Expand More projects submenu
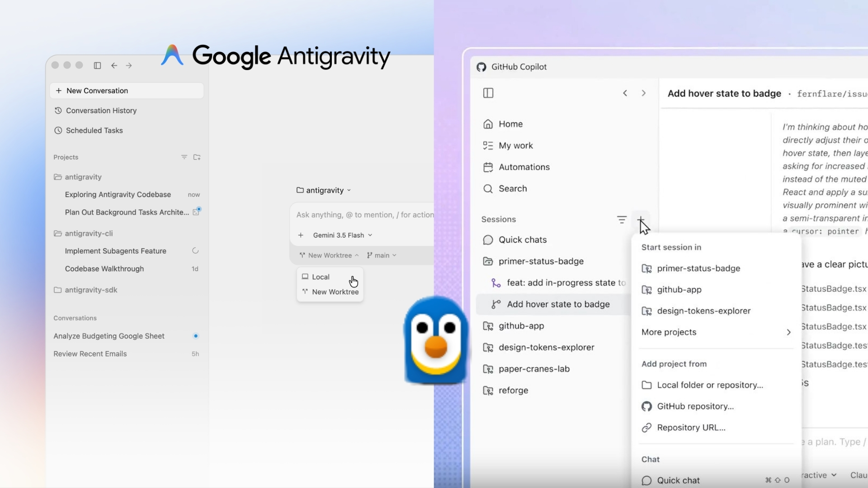 click(717, 332)
